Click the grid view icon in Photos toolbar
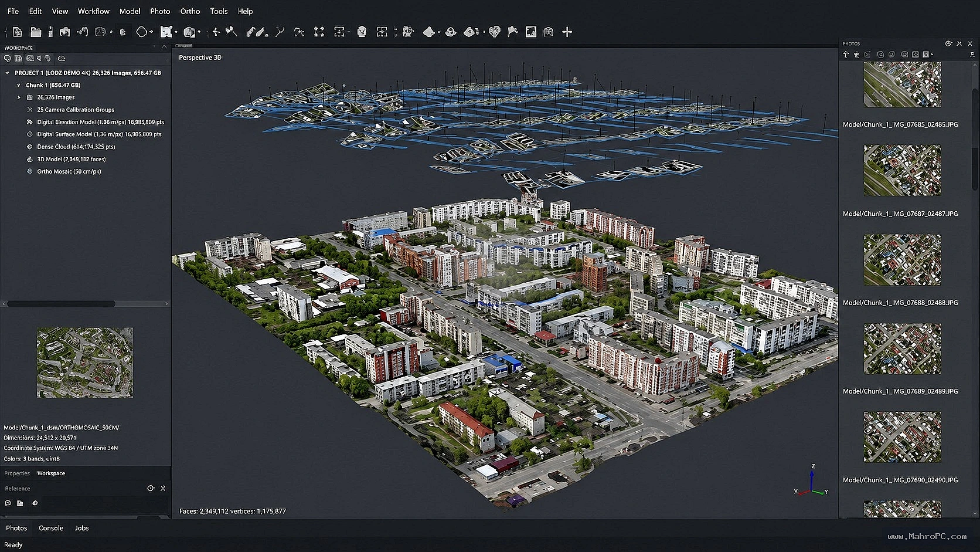This screenshot has width=980, height=552. tap(916, 55)
